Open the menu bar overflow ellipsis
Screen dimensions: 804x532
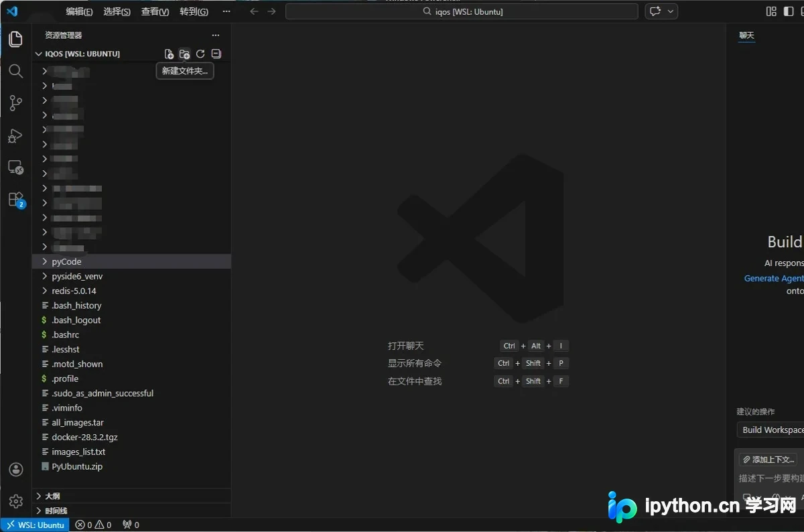[226, 11]
